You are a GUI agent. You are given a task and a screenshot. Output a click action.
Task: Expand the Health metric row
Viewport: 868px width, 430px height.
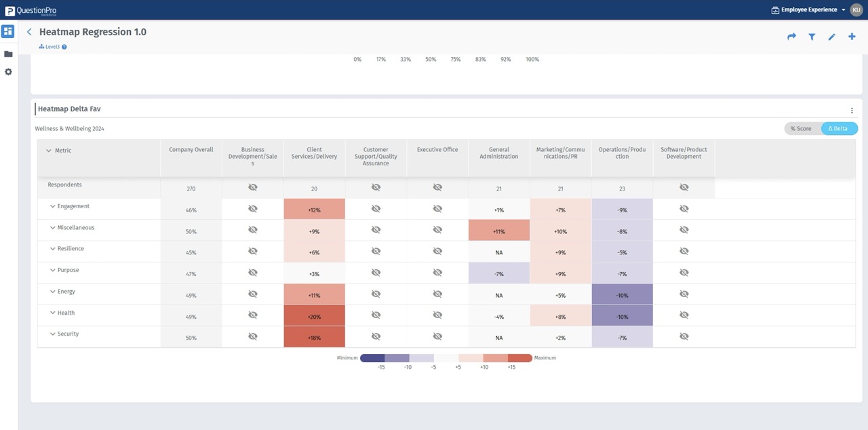[x=52, y=313]
